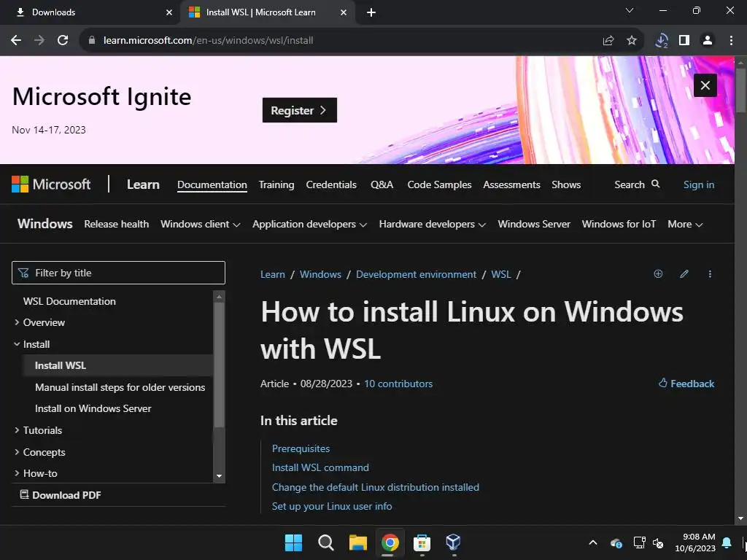
Task: Jump to Prerequisites section
Action: (x=301, y=448)
